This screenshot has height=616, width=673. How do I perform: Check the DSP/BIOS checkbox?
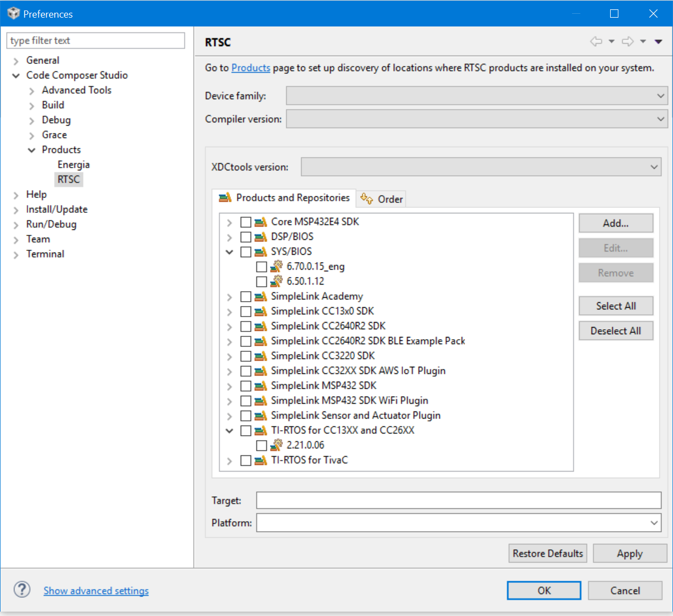tap(246, 237)
